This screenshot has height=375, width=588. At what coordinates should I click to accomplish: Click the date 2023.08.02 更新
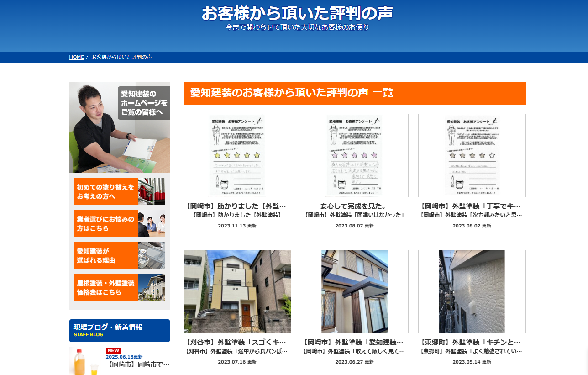tap(472, 226)
